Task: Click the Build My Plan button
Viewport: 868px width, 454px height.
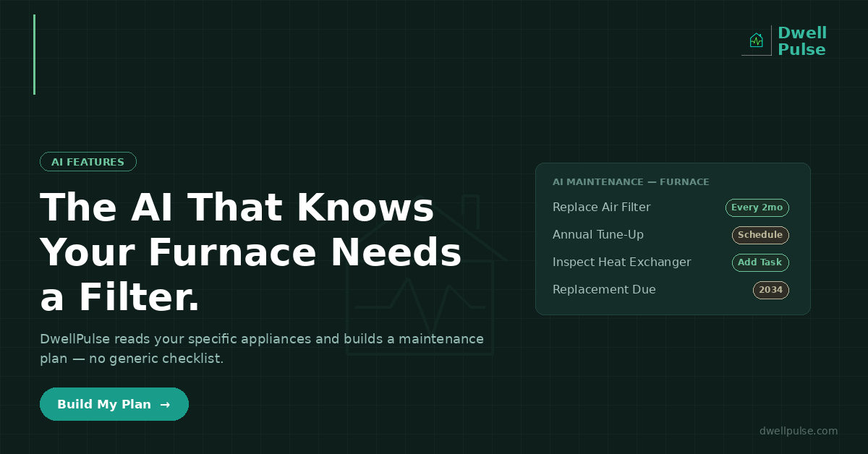Action: [x=114, y=404]
